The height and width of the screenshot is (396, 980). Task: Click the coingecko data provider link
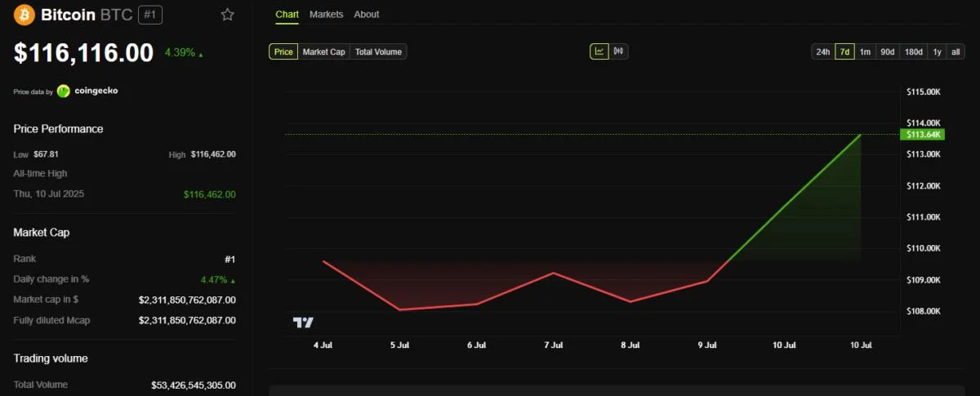click(x=87, y=91)
